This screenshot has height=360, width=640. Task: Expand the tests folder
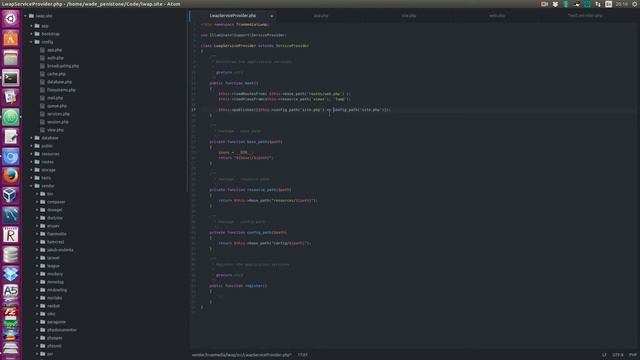coord(31,178)
